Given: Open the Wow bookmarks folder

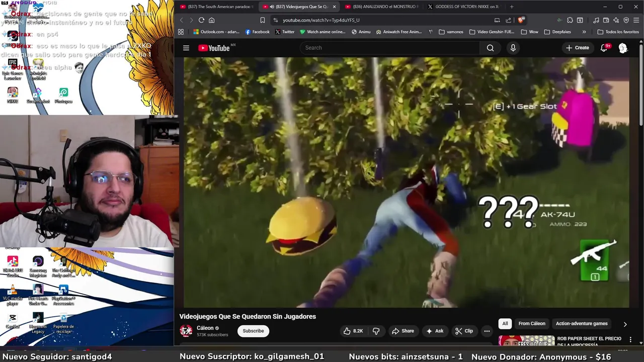Looking at the screenshot, I should [529, 32].
